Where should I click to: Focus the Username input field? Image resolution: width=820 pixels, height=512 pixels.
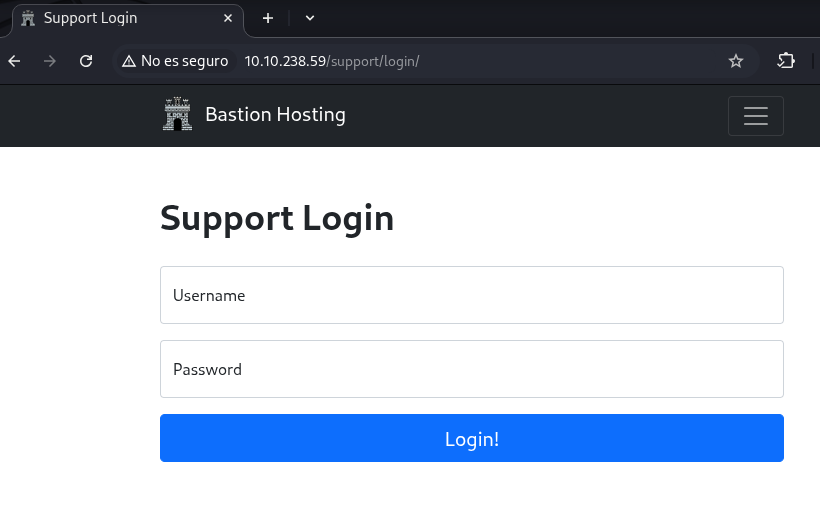pyautogui.click(x=472, y=295)
